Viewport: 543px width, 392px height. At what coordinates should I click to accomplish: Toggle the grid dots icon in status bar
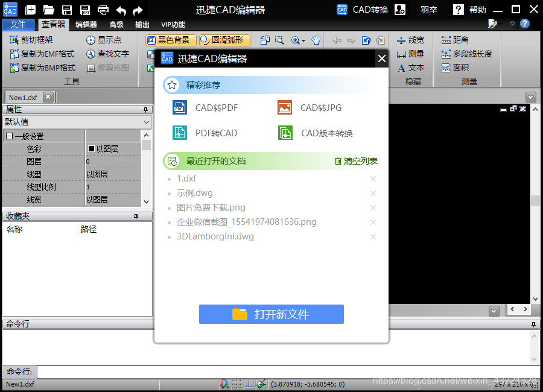tap(237, 384)
